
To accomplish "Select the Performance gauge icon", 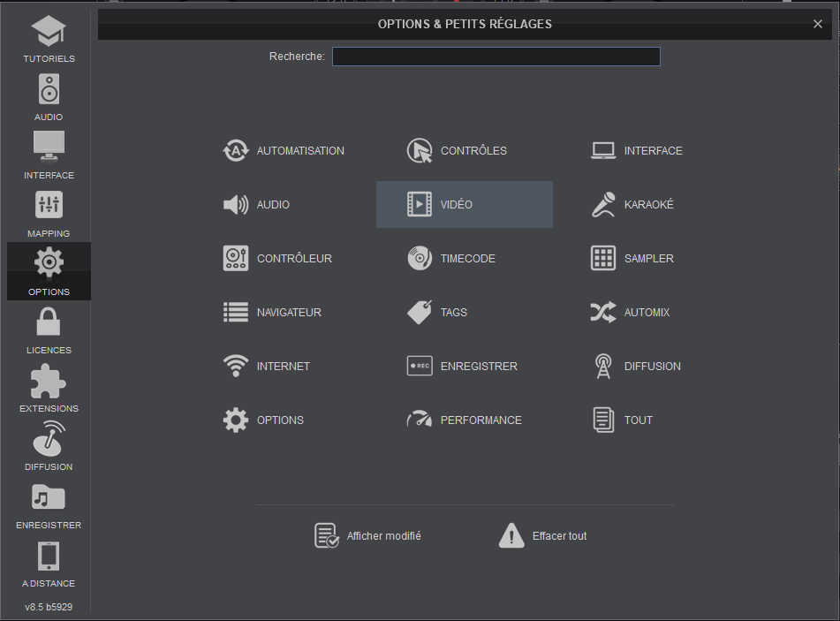I will click(x=420, y=420).
